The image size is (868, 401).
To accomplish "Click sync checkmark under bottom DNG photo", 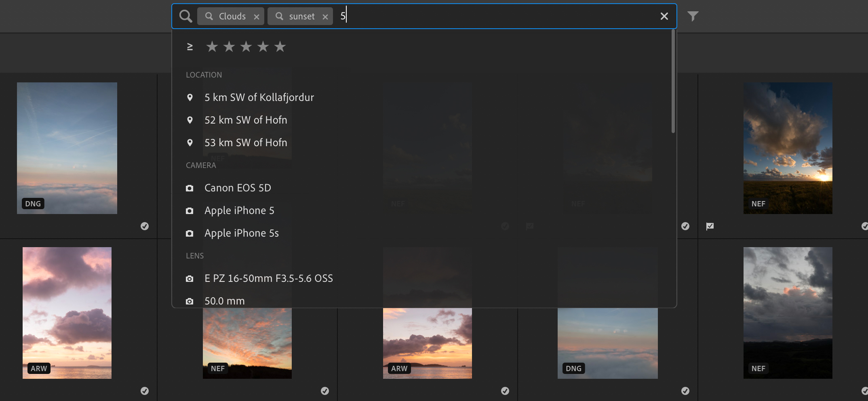I will point(685,391).
